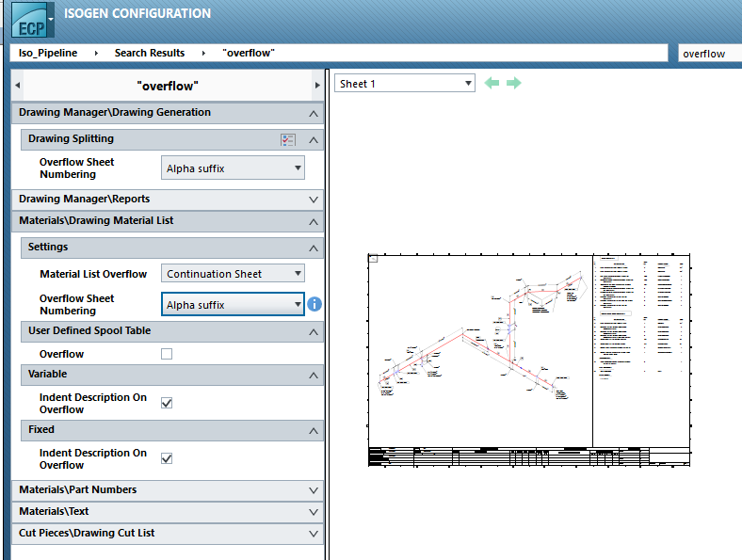Collapse User Defined Spool Table group
Viewport: 742px width, 560px height.
click(x=314, y=332)
